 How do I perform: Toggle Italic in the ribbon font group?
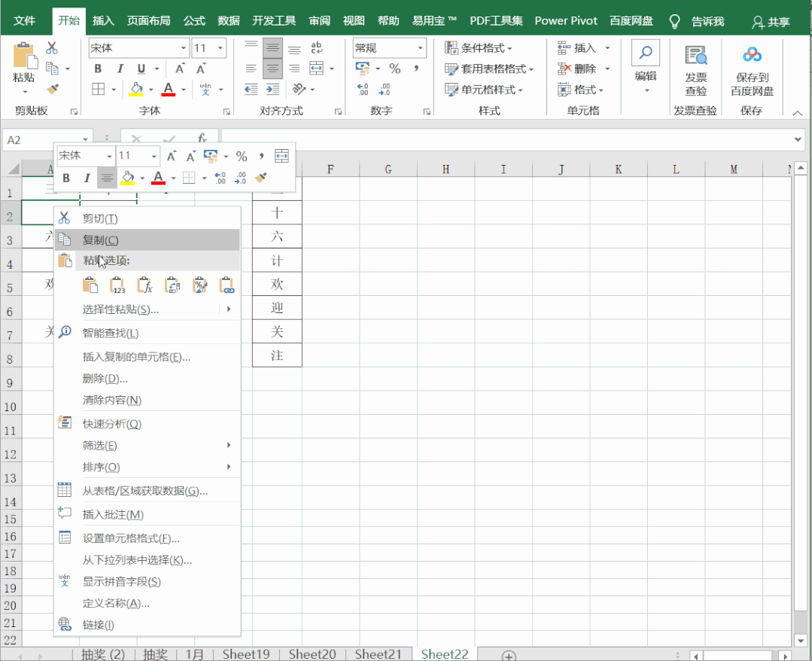(120, 69)
